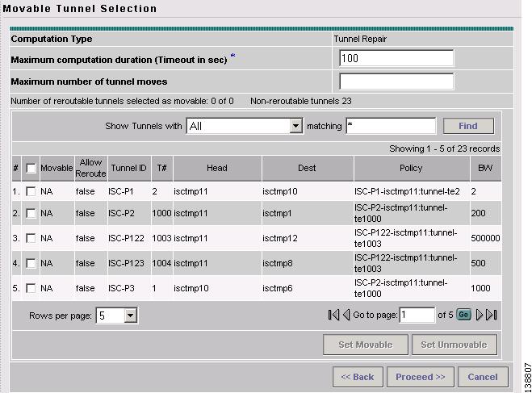Check the ISC-P2 tunnel row checkbox
Screen dimensions: 532x393
pos(31,213)
